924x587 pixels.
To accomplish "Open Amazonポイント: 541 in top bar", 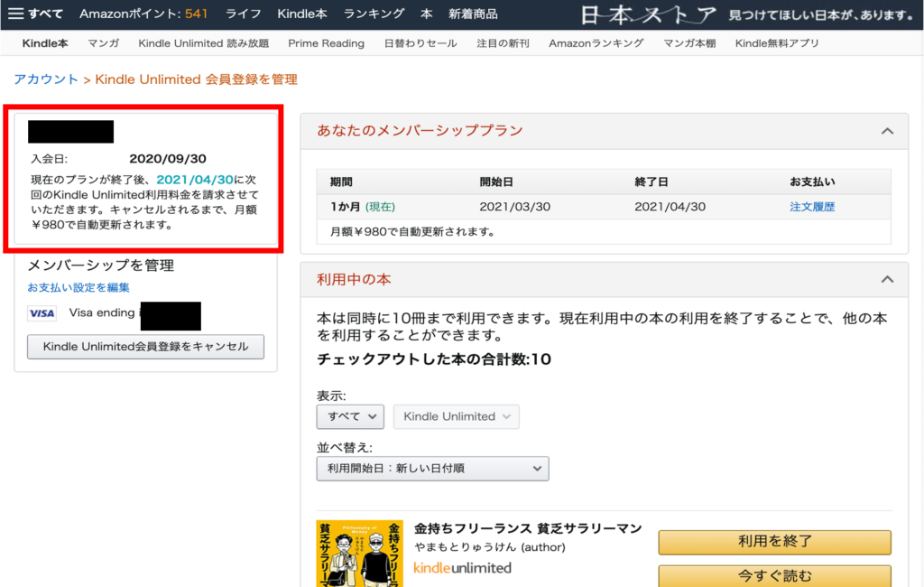I will pos(143,14).
